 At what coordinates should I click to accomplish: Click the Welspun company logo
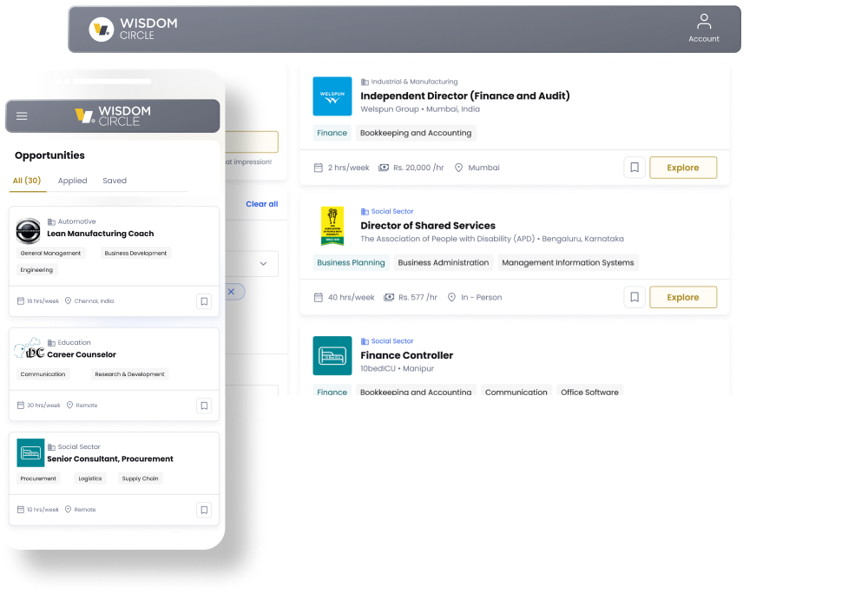click(x=332, y=96)
